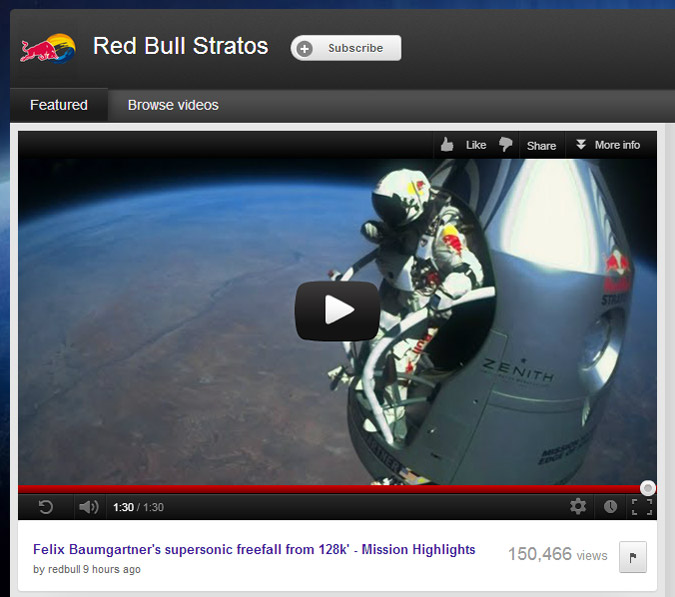Visit the redbull uploader link
This screenshot has width=675, height=597.
[x=64, y=570]
